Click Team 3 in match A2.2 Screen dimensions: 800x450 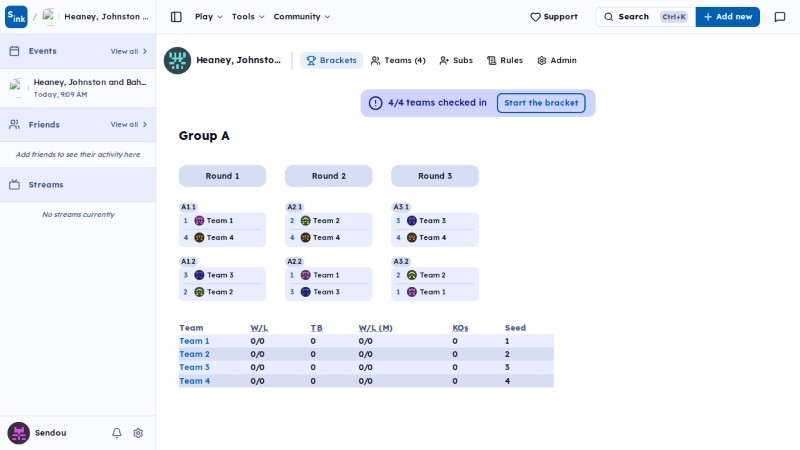[x=329, y=292]
